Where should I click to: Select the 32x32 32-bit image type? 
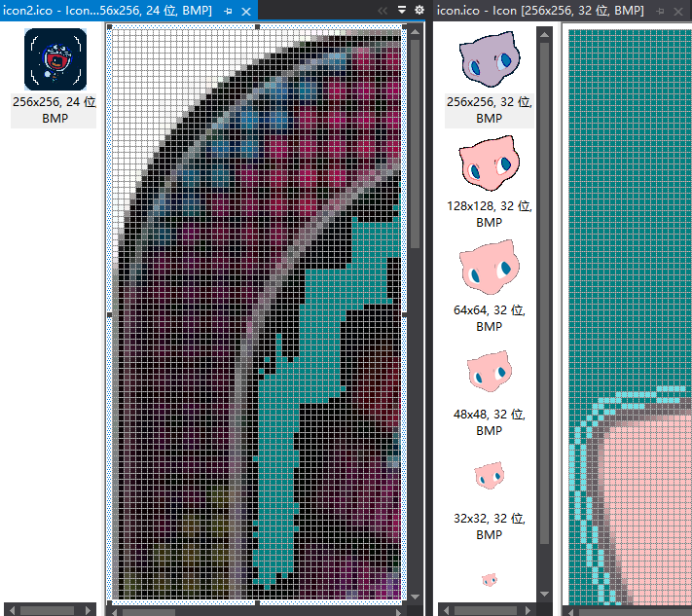tap(489, 476)
